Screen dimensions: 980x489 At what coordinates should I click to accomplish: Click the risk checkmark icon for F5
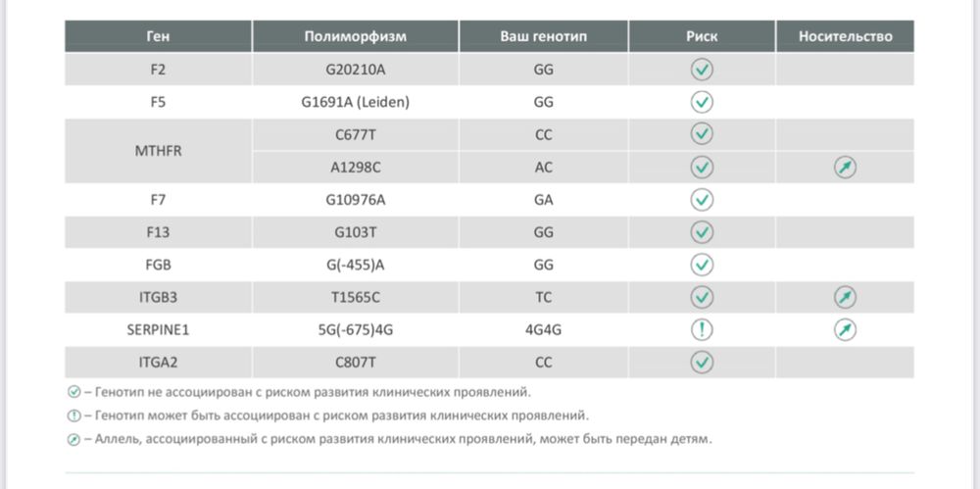[x=702, y=102]
